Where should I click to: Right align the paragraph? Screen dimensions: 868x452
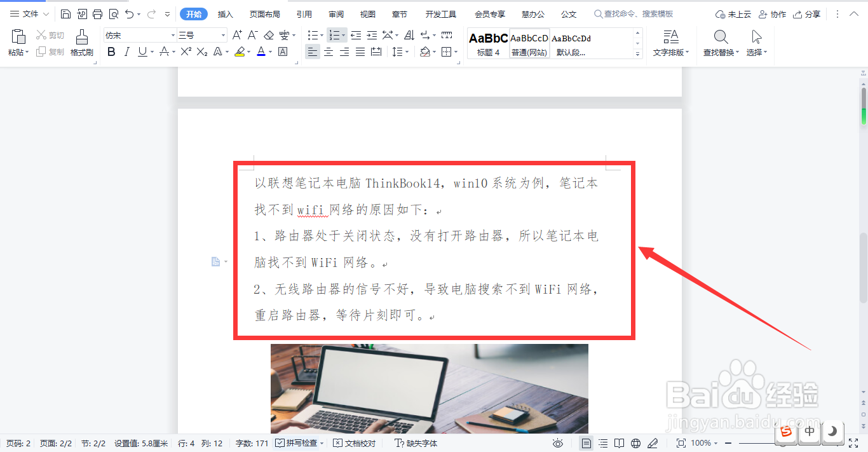(x=344, y=51)
